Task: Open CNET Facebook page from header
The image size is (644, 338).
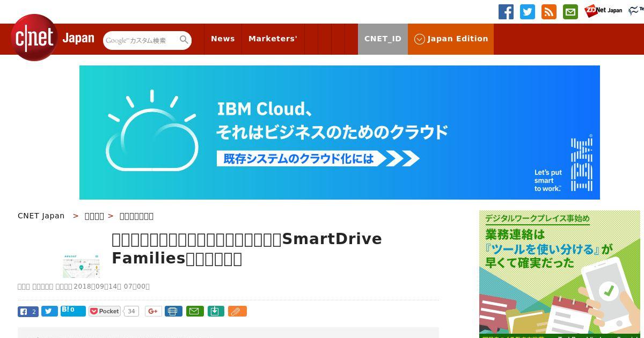Action: pyautogui.click(x=506, y=12)
